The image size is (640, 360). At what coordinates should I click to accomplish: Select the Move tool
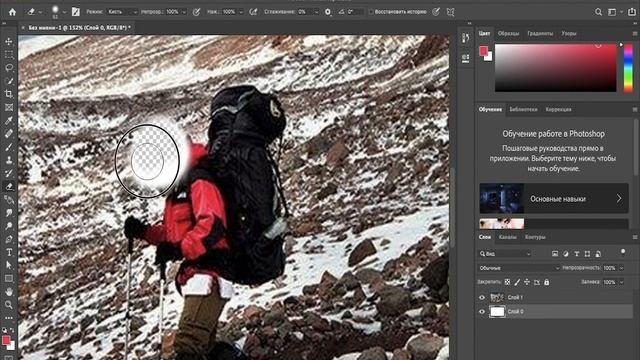tap(9, 42)
